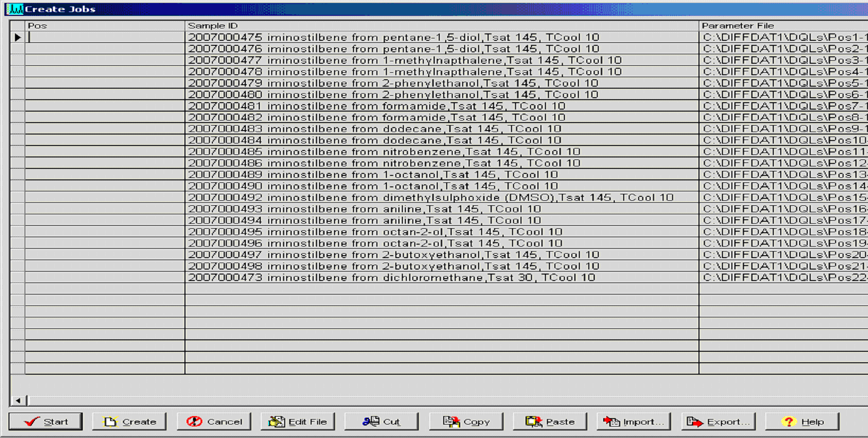The width and height of the screenshot is (868, 438).
Task: Click the left scroll arrow of horizontal scrollbar
Action: [x=18, y=400]
